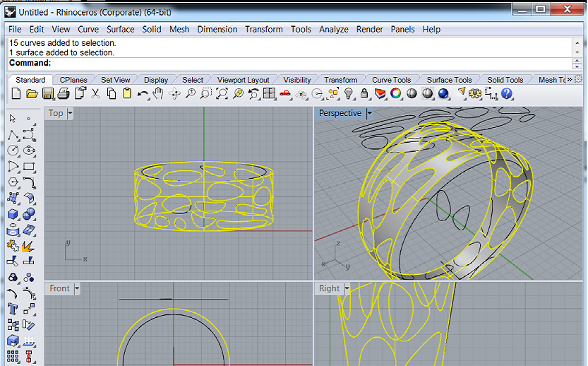588x366 pixels.
Task: Switch to the CPlanes toolbar tab
Action: [x=73, y=80]
